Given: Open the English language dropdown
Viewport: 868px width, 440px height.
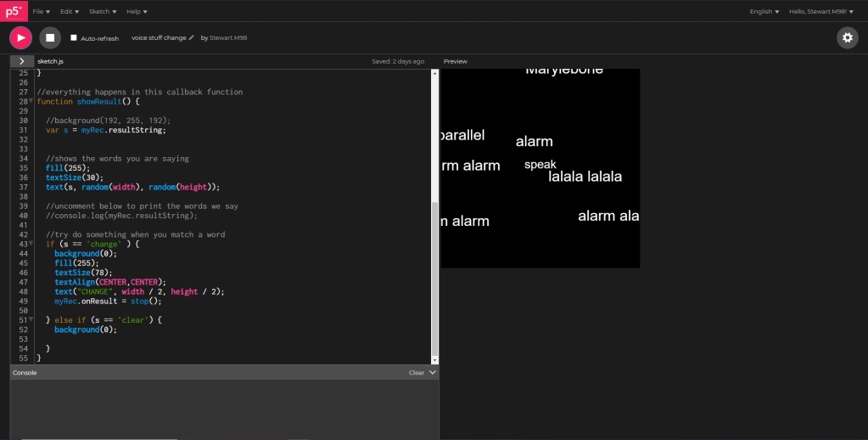Looking at the screenshot, I should (x=764, y=12).
